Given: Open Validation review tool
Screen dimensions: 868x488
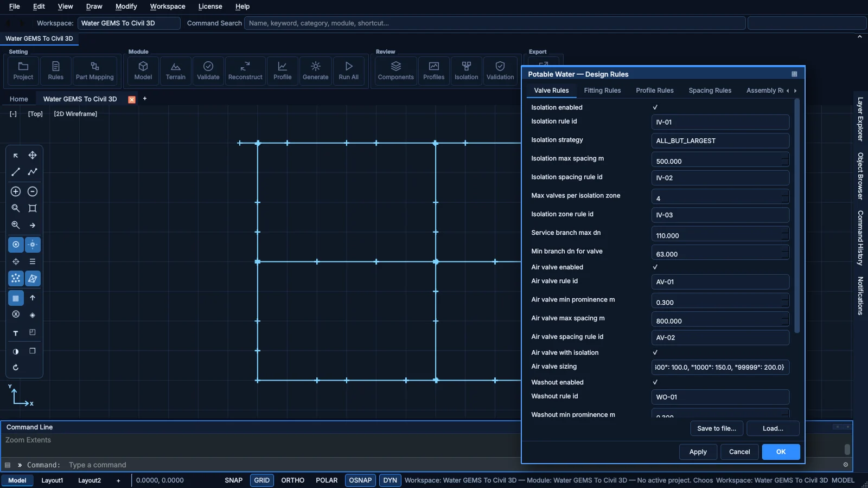Looking at the screenshot, I should tap(500, 71).
